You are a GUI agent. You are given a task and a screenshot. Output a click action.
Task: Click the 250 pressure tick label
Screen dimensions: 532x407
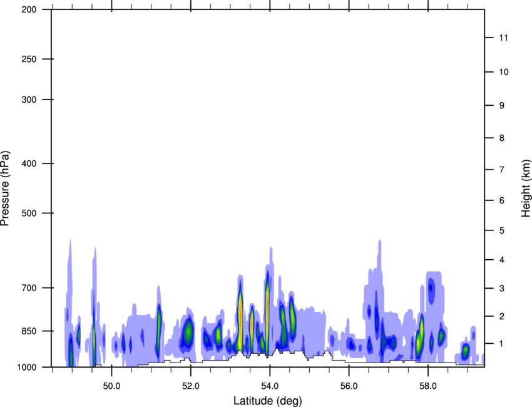click(29, 59)
